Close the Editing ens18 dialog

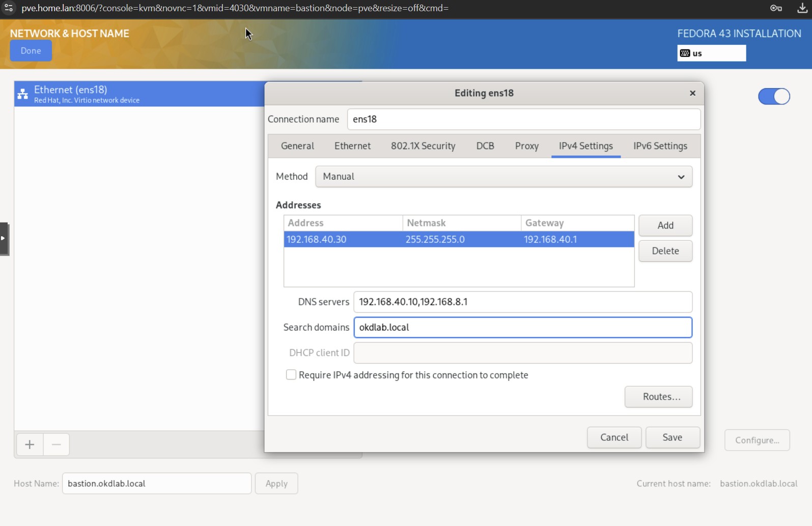692,93
